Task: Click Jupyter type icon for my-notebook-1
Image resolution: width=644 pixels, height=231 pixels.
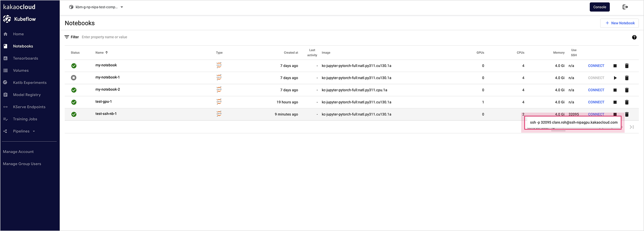Action: click(219, 77)
